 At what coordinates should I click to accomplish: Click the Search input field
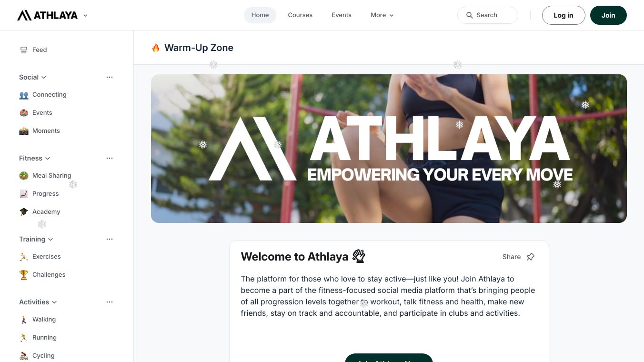[488, 15]
